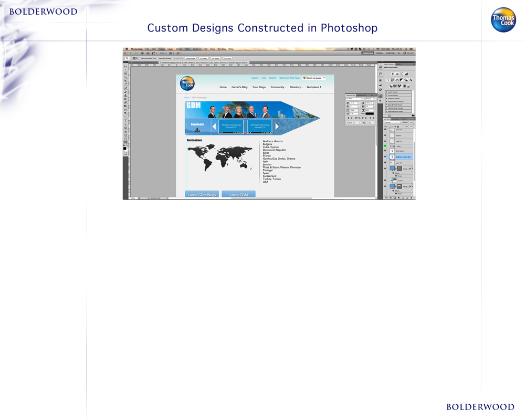Image resolution: width=525 pixels, height=420 pixels.
Task: Click the Thomas Cook logo at slide corner
Action: click(x=503, y=20)
